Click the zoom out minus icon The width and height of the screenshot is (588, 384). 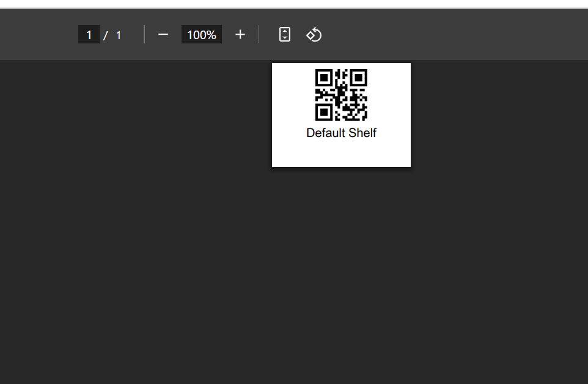[163, 34]
